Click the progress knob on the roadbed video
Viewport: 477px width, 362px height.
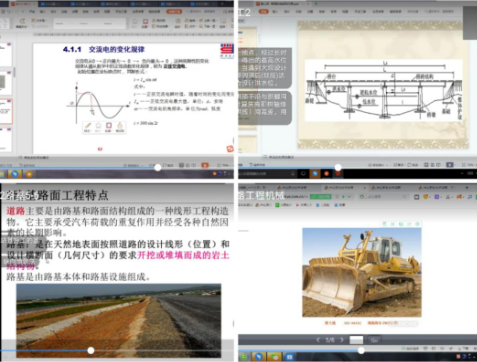point(91,350)
